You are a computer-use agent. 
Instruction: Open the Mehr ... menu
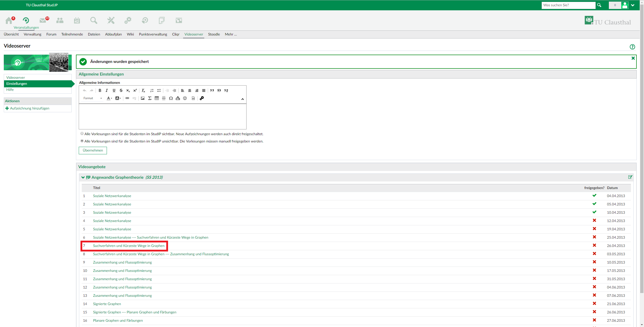click(231, 34)
